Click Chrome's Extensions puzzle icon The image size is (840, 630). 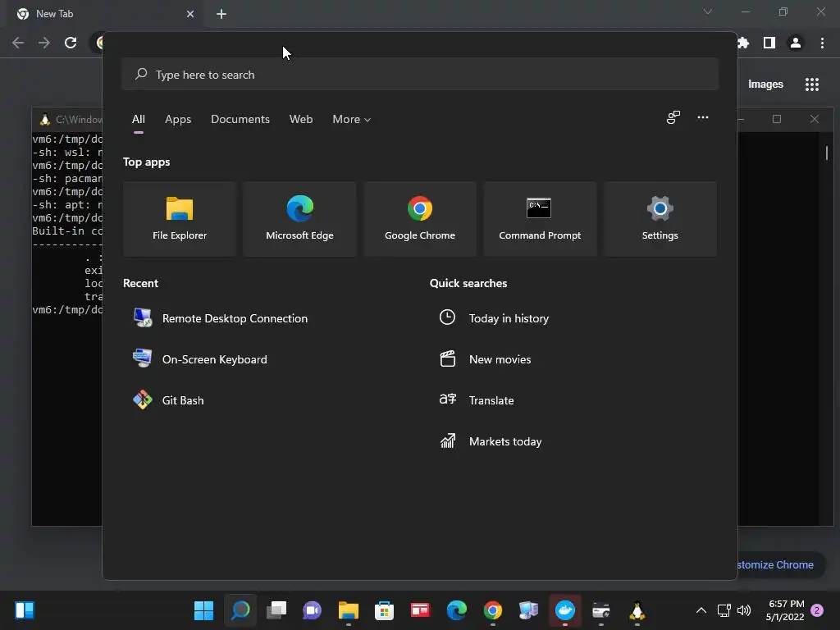click(743, 43)
